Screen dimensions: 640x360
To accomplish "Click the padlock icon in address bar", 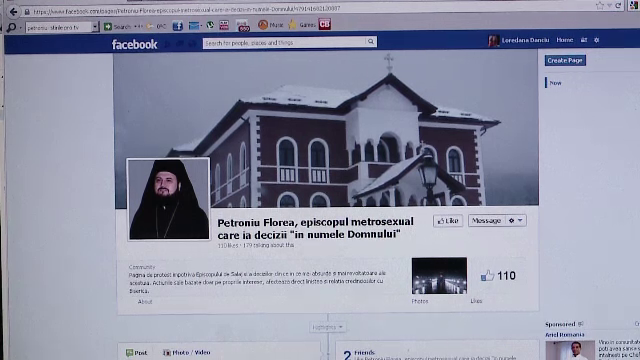I will click(27, 12).
